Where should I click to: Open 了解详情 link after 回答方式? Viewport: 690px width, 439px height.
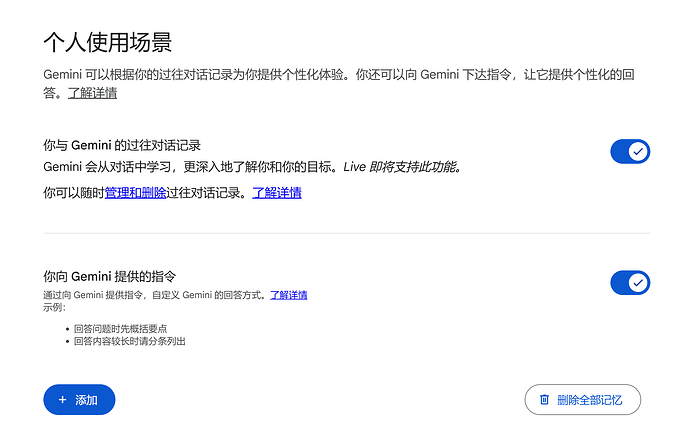(x=289, y=295)
